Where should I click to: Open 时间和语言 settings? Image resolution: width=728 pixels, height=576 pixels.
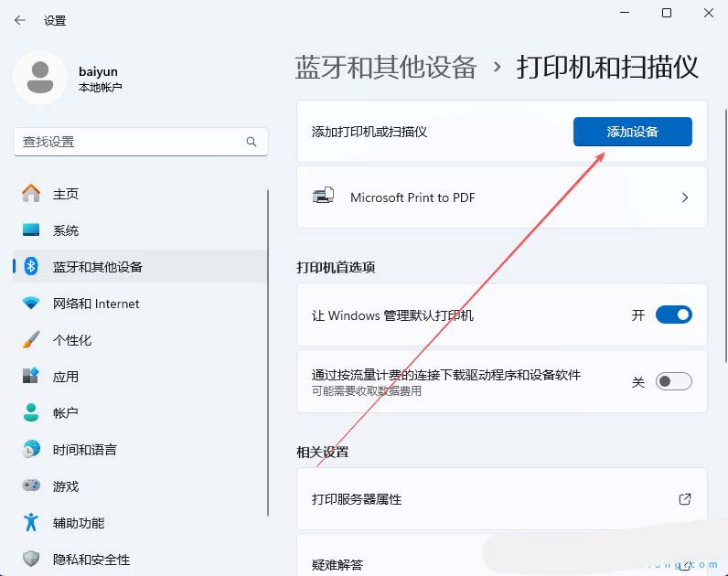[139, 449]
